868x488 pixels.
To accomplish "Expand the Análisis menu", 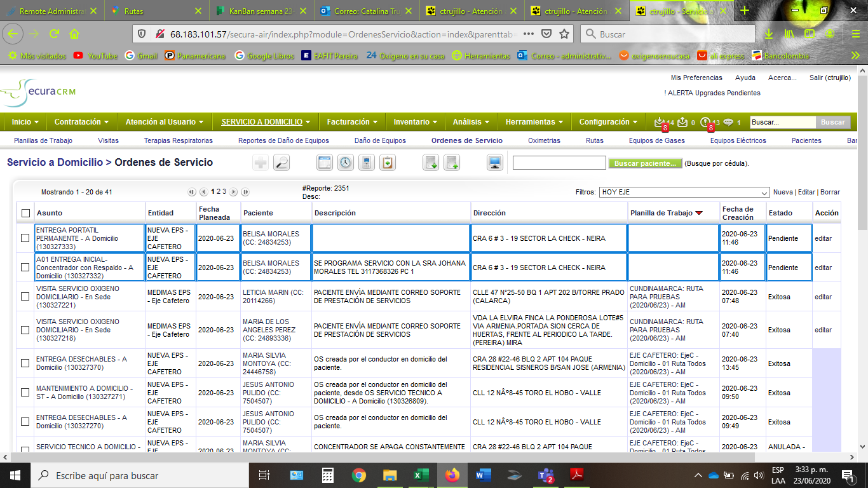I will [471, 122].
